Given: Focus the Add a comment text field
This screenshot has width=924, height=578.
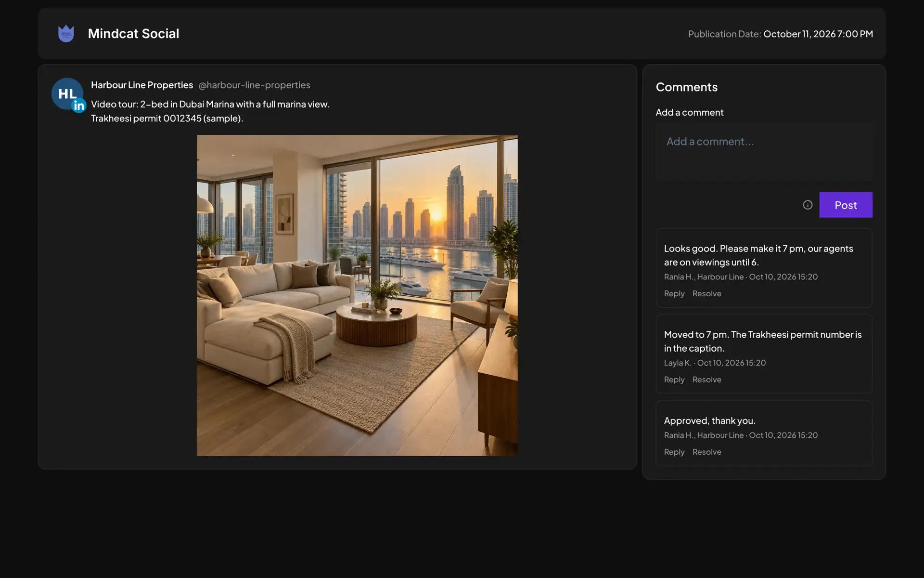Looking at the screenshot, I should [764, 152].
